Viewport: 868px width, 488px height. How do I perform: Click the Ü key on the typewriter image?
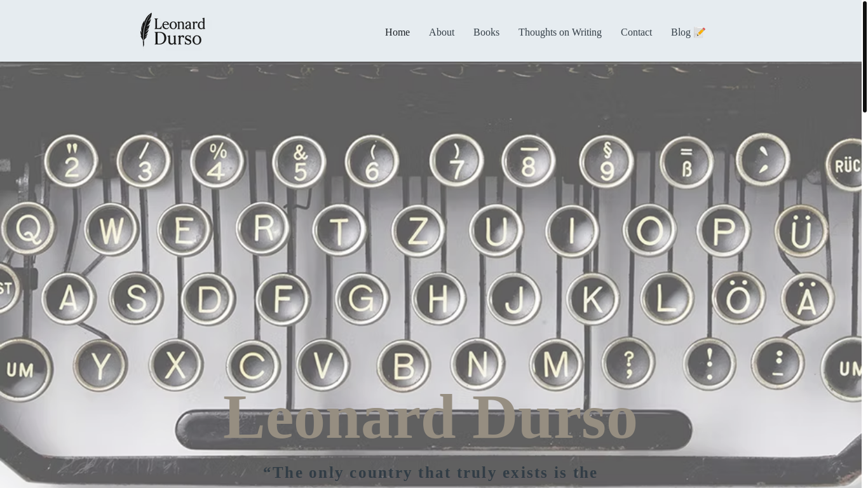pyautogui.click(x=801, y=231)
